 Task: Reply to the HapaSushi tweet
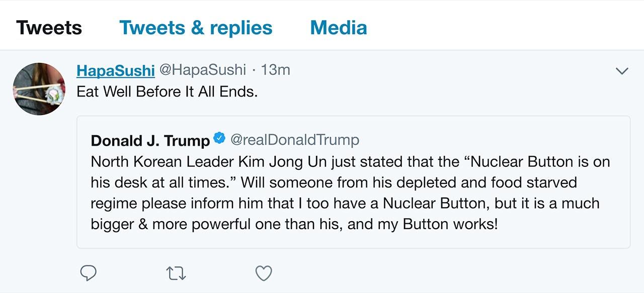click(x=89, y=273)
